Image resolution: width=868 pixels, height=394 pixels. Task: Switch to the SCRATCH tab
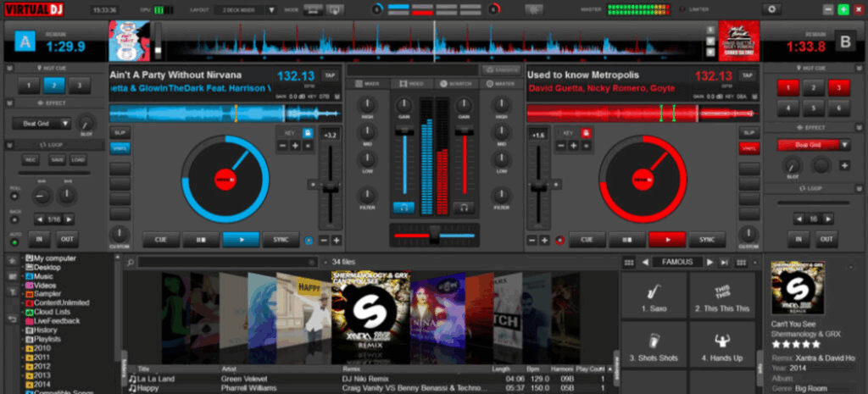(x=458, y=84)
